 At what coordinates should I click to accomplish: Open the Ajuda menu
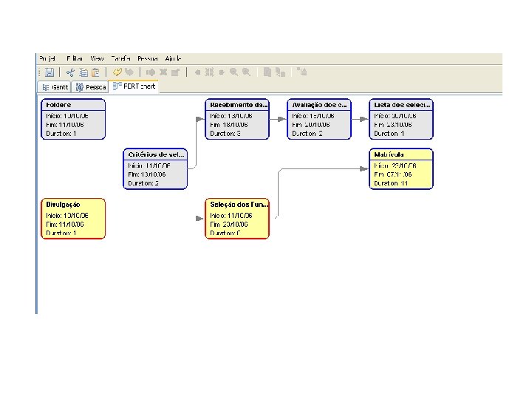click(173, 58)
